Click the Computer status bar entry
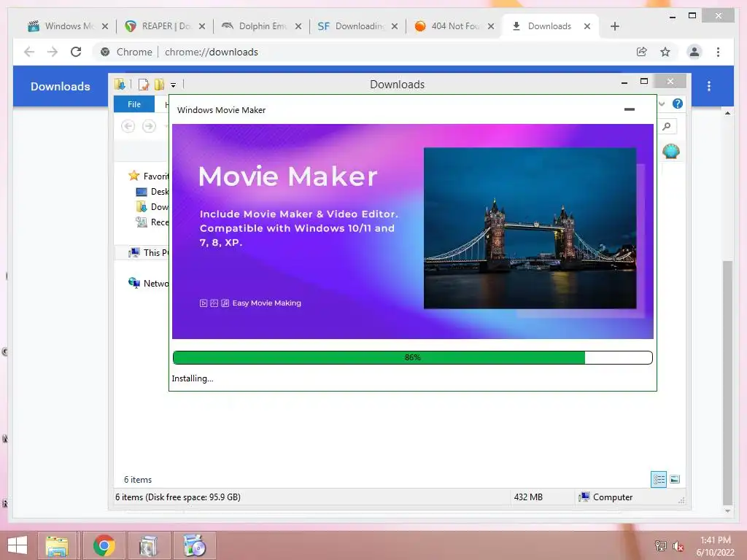The width and height of the screenshot is (747, 560). coord(606,497)
